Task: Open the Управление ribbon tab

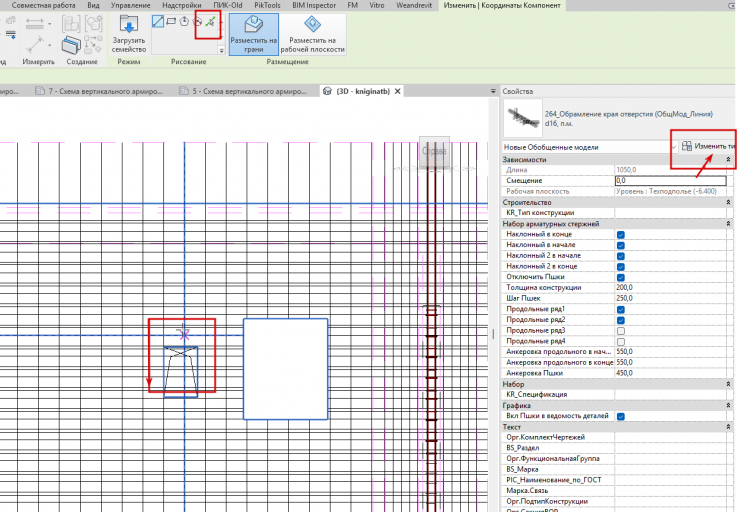Action: [x=131, y=5]
